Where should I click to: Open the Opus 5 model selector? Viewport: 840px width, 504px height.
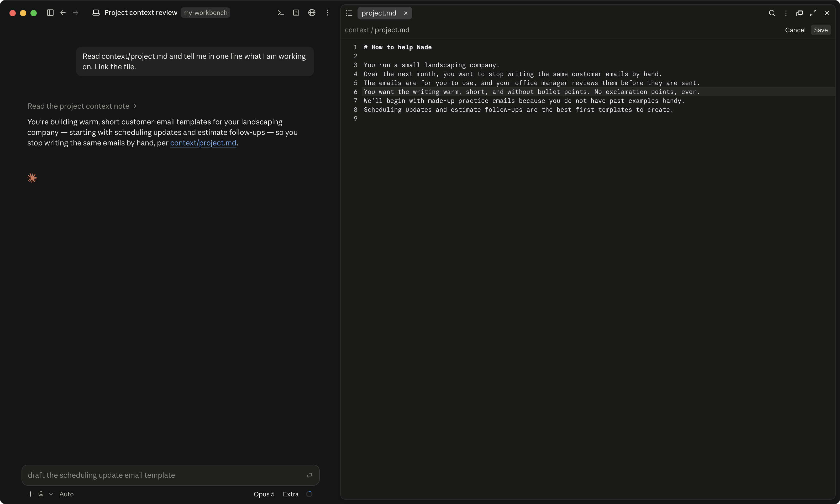click(x=264, y=494)
